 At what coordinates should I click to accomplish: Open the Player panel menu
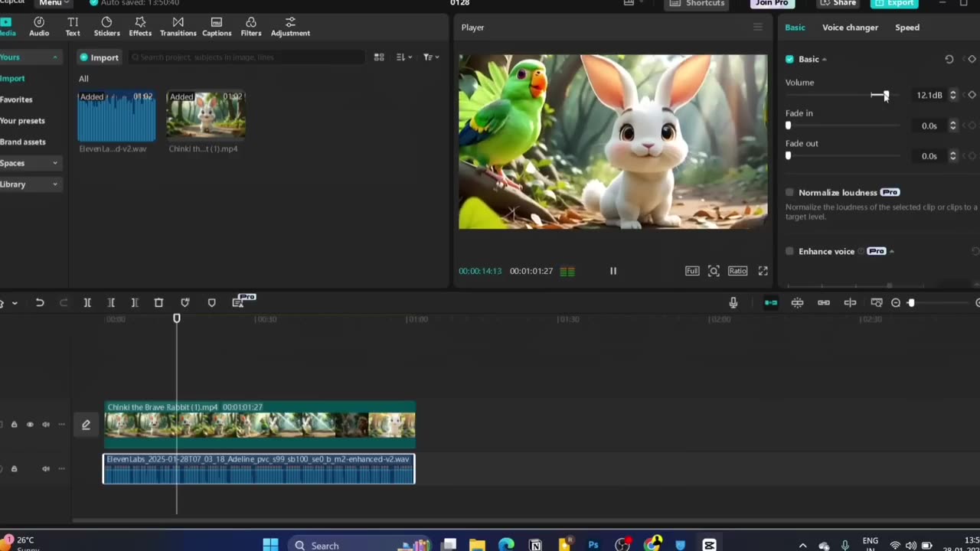(758, 28)
